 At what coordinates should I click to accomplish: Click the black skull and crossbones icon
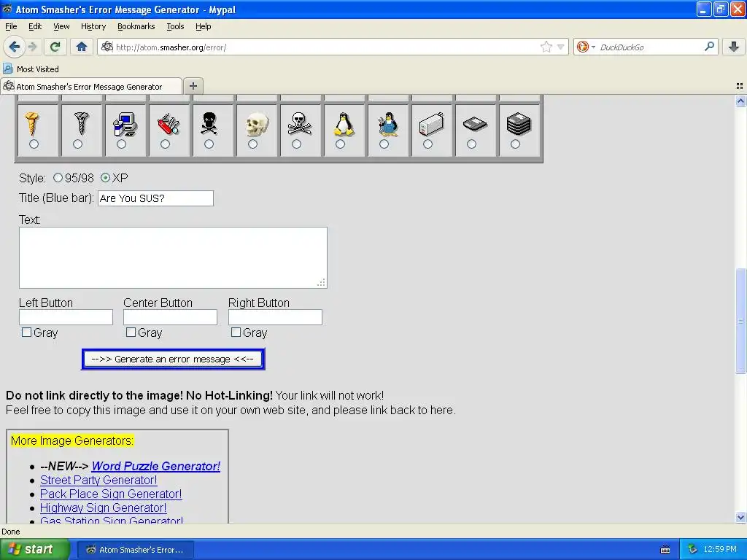[209, 123]
